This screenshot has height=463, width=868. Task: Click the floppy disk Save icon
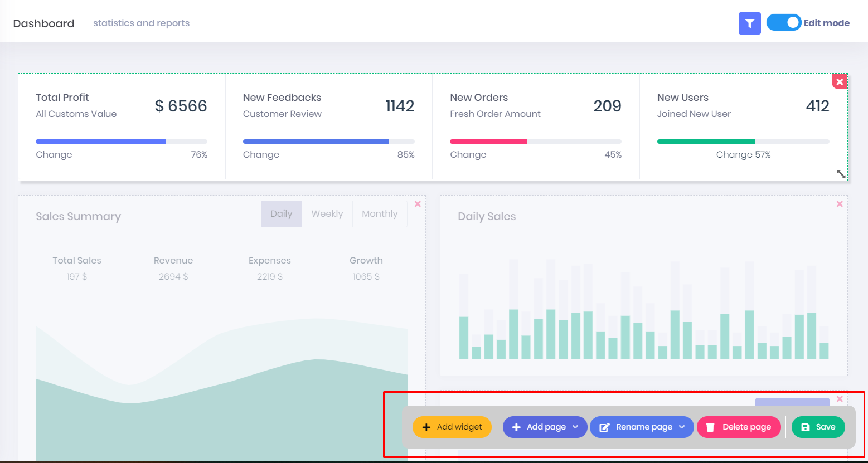806,427
